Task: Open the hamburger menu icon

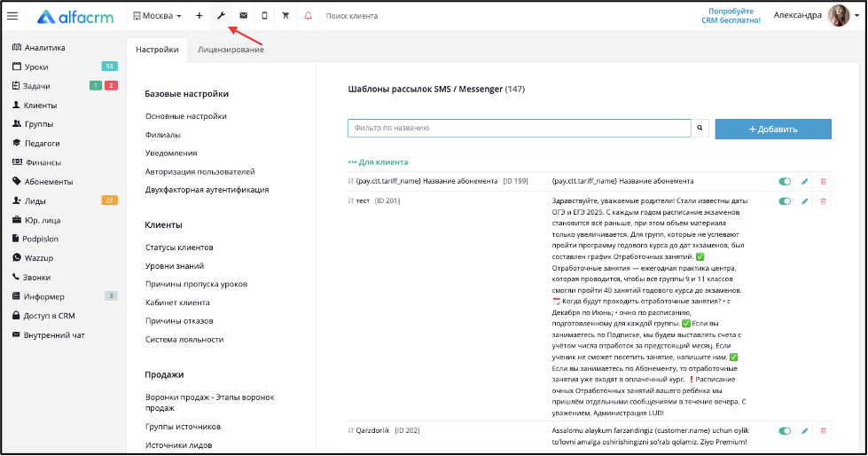Action: [12, 16]
